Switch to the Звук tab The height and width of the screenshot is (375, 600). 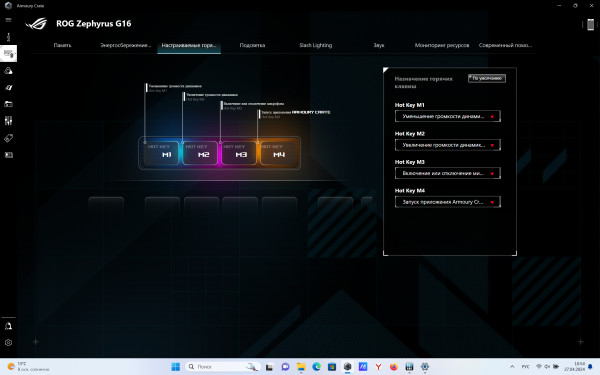click(x=378, y=45)
